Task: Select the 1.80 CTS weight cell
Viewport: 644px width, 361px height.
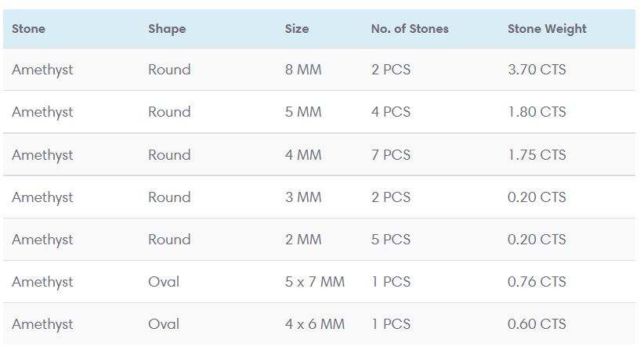Action: click(537, 112)
